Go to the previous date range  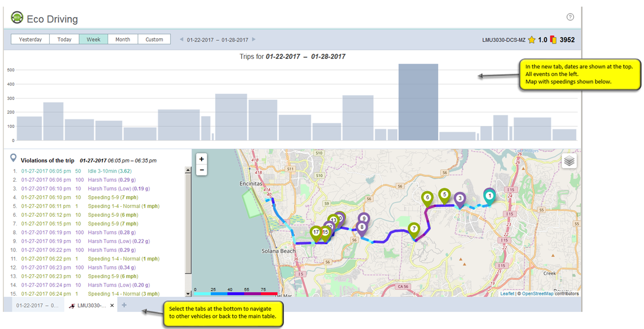point(181,39)
